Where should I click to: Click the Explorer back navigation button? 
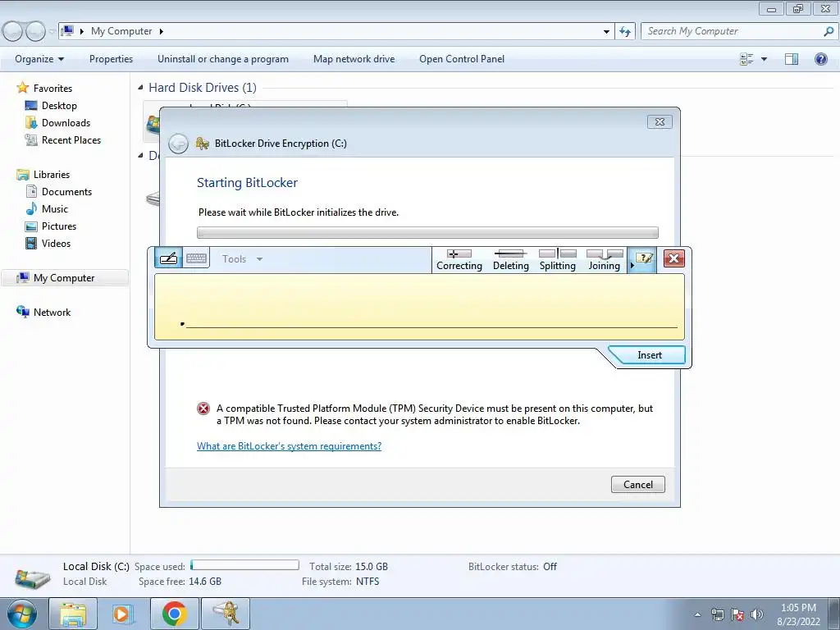coord(12,31)
